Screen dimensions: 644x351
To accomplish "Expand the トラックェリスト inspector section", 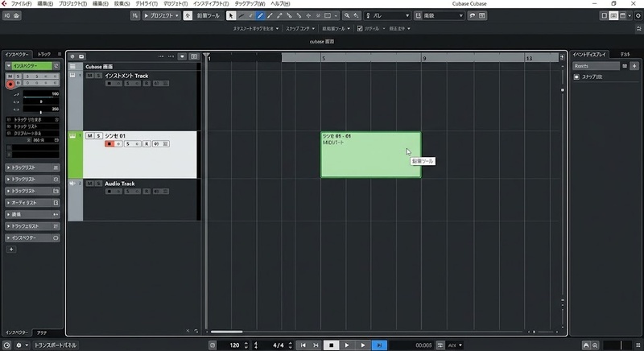I will pos(32,226).
